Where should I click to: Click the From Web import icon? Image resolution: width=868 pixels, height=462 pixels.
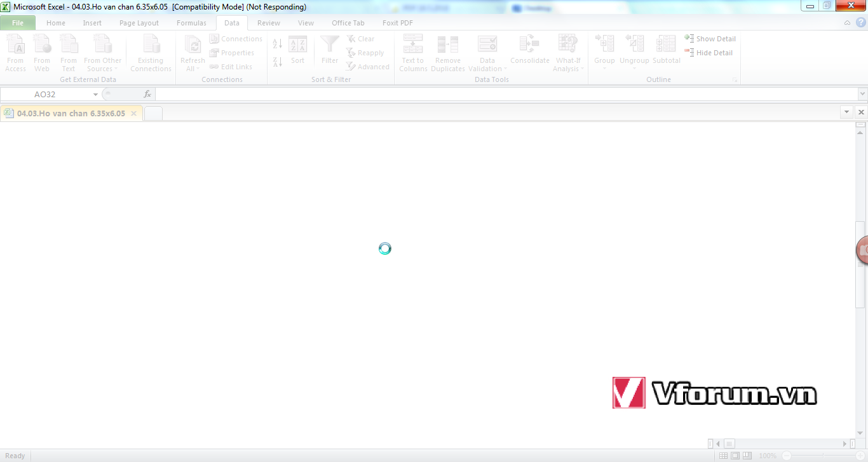point(42,53)
